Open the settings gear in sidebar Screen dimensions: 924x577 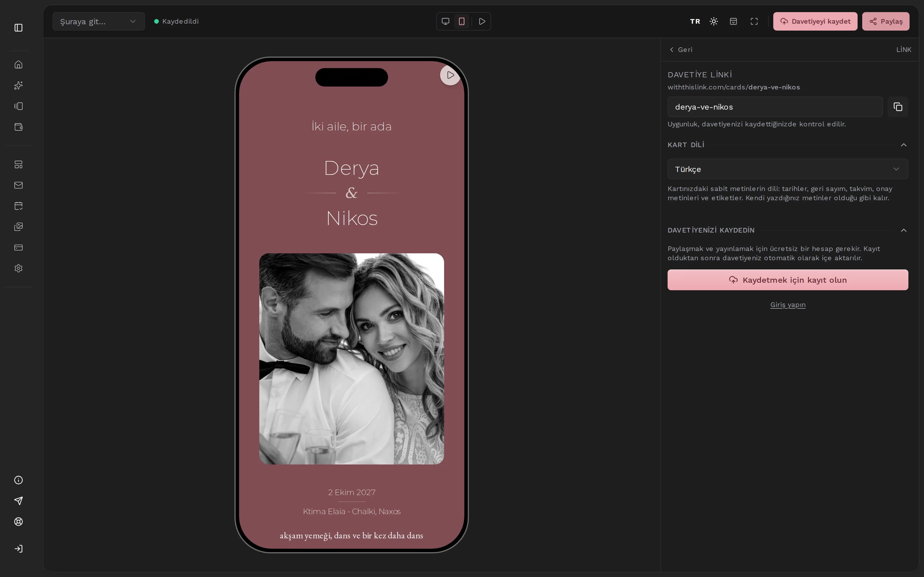tap(18, 268)
